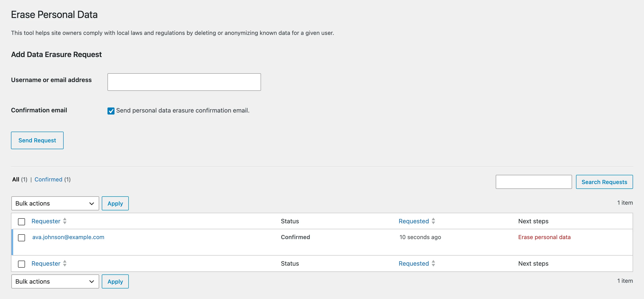This screenshot has width=644, height=299.
Task: Click 'Confirmation email' label
Action: point(39,110)
